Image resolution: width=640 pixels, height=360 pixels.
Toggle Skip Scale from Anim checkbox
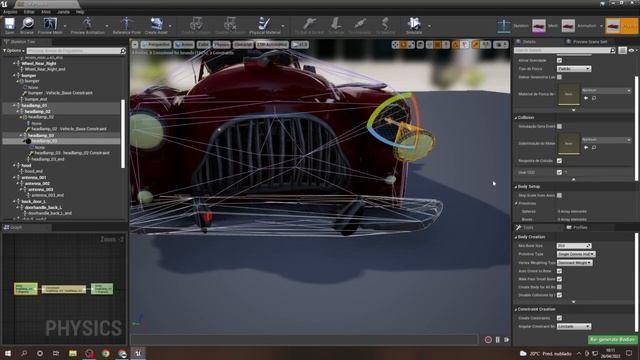(559, 196)
